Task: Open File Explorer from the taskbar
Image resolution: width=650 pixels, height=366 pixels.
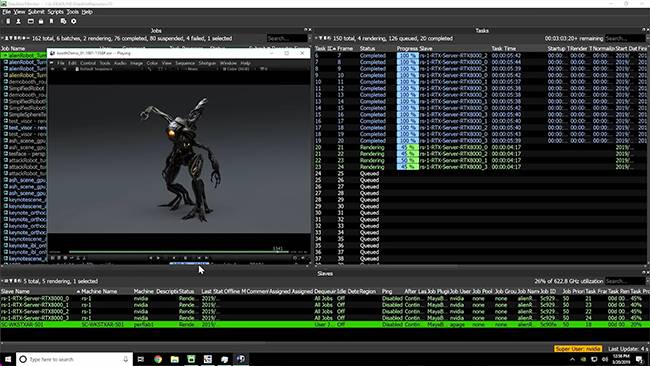Action: (175, 359)
